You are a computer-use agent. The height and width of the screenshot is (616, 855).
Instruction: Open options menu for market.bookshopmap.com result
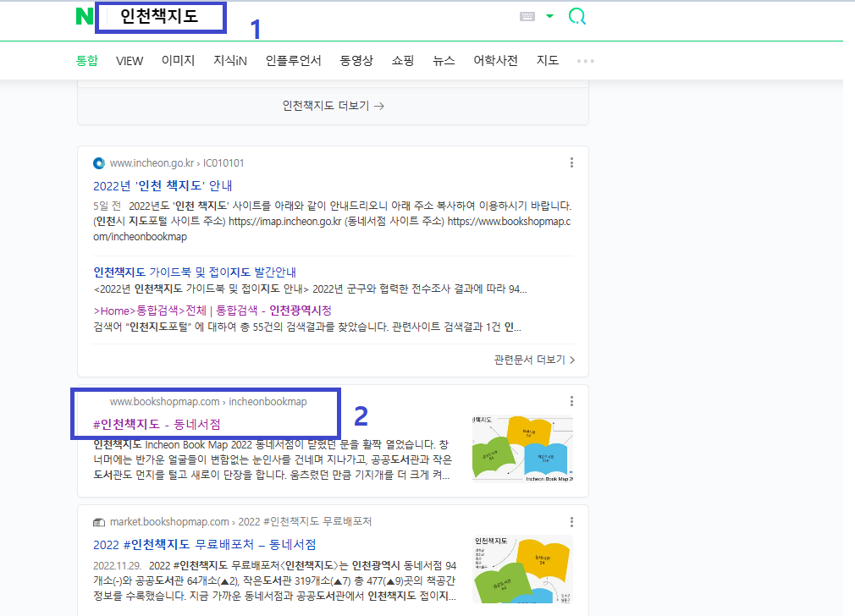coord(571,522)
